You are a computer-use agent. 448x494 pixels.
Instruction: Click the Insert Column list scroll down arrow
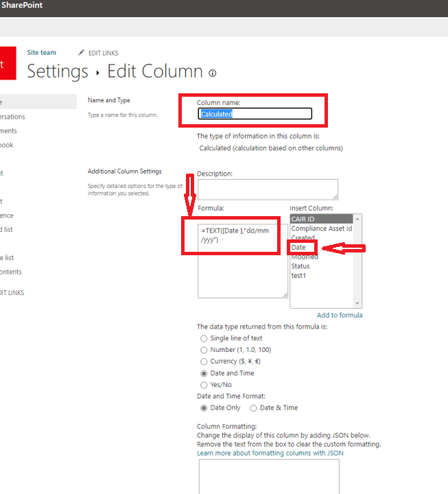(357, 303)
